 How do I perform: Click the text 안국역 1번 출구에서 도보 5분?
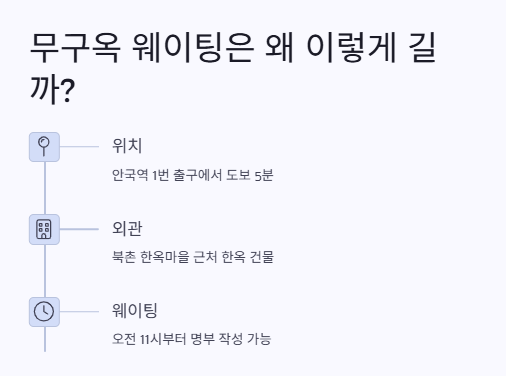coord(193,175)
